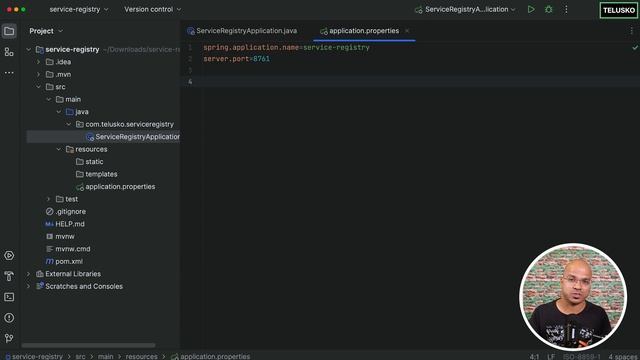
Task: Click the 4:1 caret position indicator
Action: click(x=534, y=357)
